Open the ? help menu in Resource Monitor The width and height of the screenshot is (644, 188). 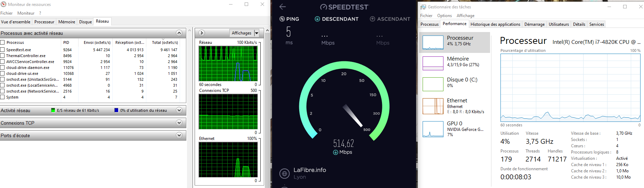(40, 13)
